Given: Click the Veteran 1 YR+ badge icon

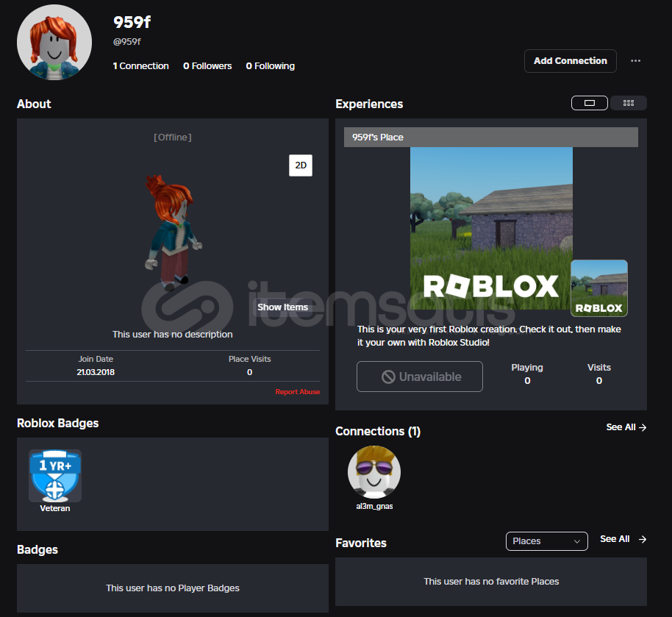Looking at the screenshot, I should tap(55, 476).
